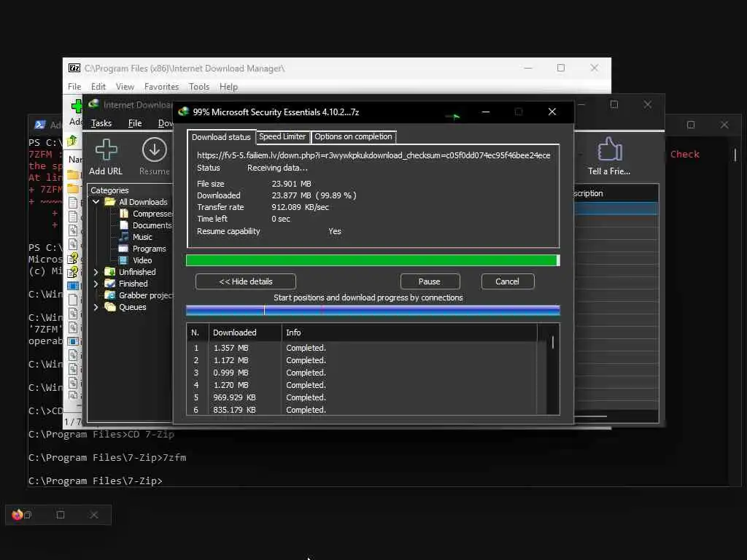
Task: Select the All Downloads category
Action: (143, 202)
